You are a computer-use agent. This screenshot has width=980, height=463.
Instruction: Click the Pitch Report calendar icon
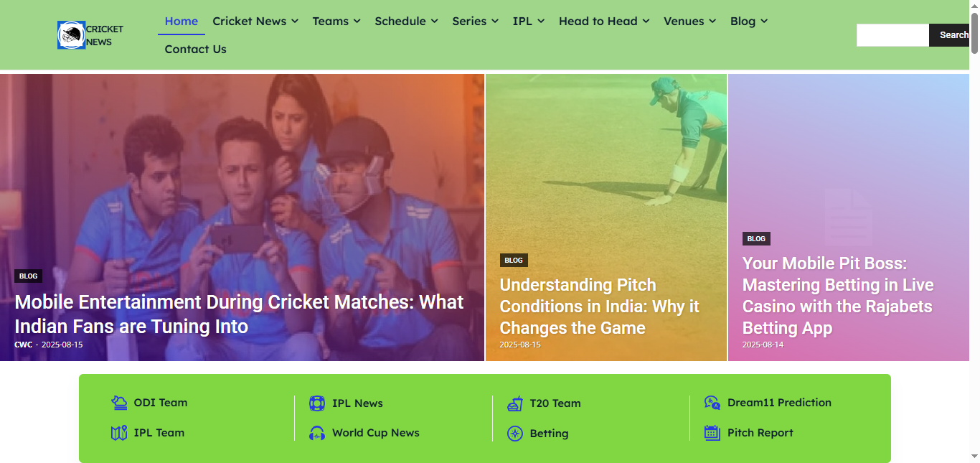[x=712, y=433]
